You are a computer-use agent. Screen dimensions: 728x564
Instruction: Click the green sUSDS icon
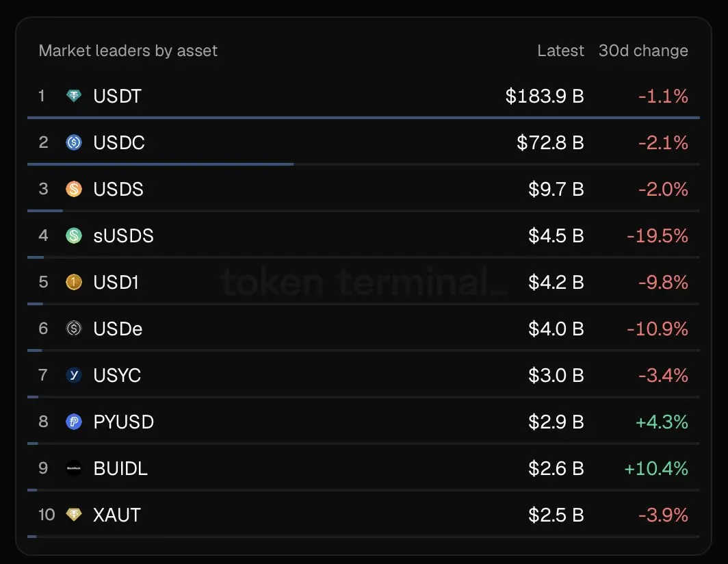[x=74, y=235]
